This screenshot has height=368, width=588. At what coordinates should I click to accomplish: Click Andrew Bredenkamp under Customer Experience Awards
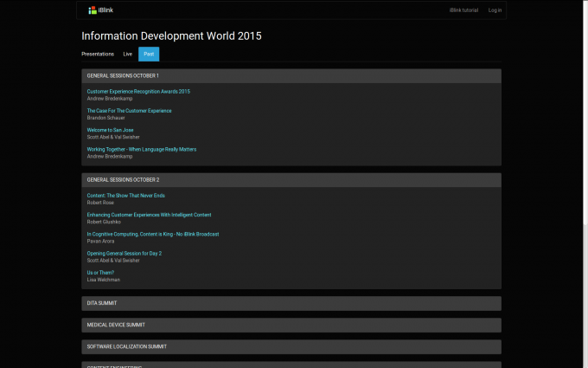click(x=110, y=99)
